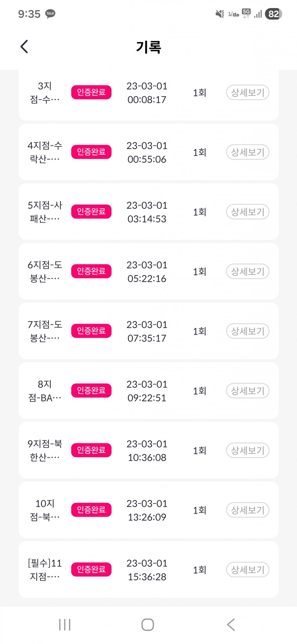Viewport: 297px width, 644px height.
Task: Open 상세보기 for the 4지점 수락산 record
Action: tap(247, 152)
